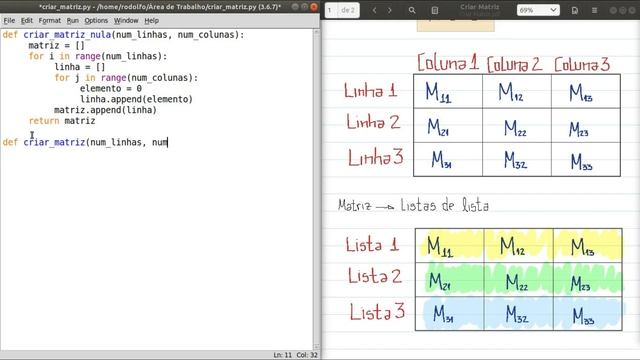The width and height of the screenshot is (640, 360).
Task: Click 'for i in range(num_linhas)' line
Action: (98, 56)
